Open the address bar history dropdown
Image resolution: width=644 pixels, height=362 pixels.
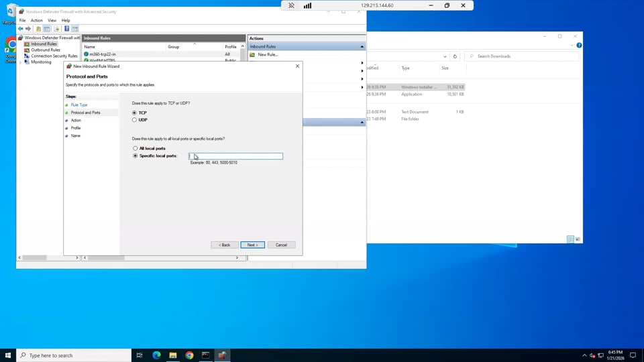click(445, 56)
